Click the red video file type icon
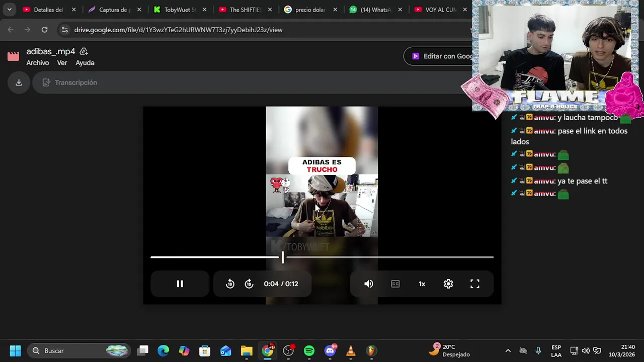This screenshot has height=362, width=644. pyautogui.click(x=13, y=56)
